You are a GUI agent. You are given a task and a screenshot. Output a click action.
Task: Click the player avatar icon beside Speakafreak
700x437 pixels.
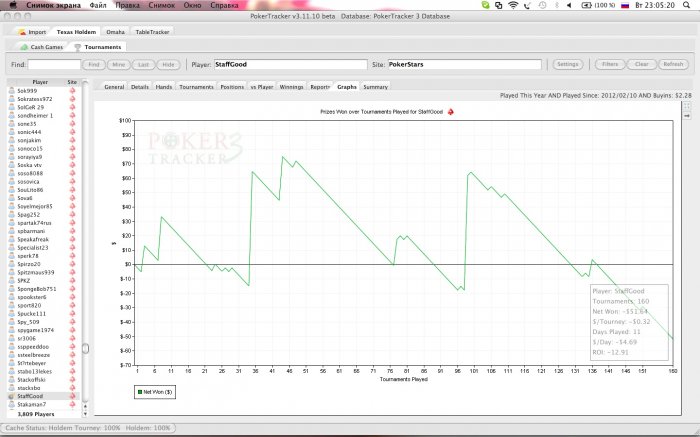[x=12, y=239]
